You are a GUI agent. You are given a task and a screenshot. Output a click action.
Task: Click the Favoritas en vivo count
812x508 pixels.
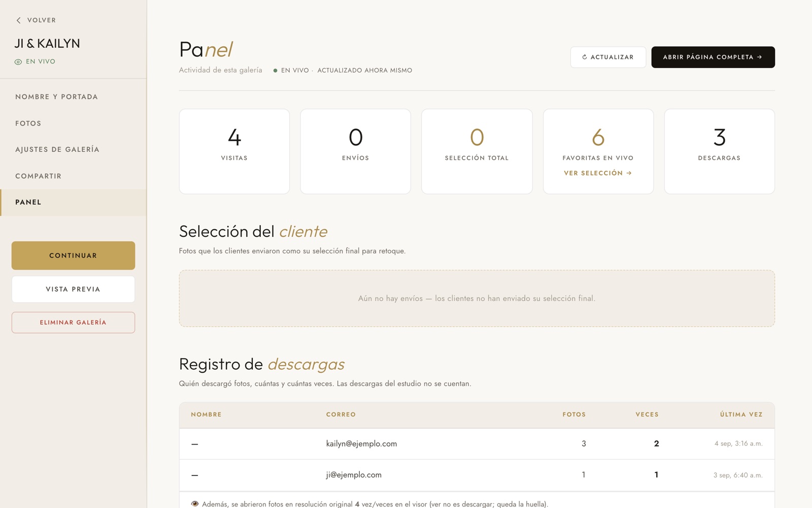[598, 137]
